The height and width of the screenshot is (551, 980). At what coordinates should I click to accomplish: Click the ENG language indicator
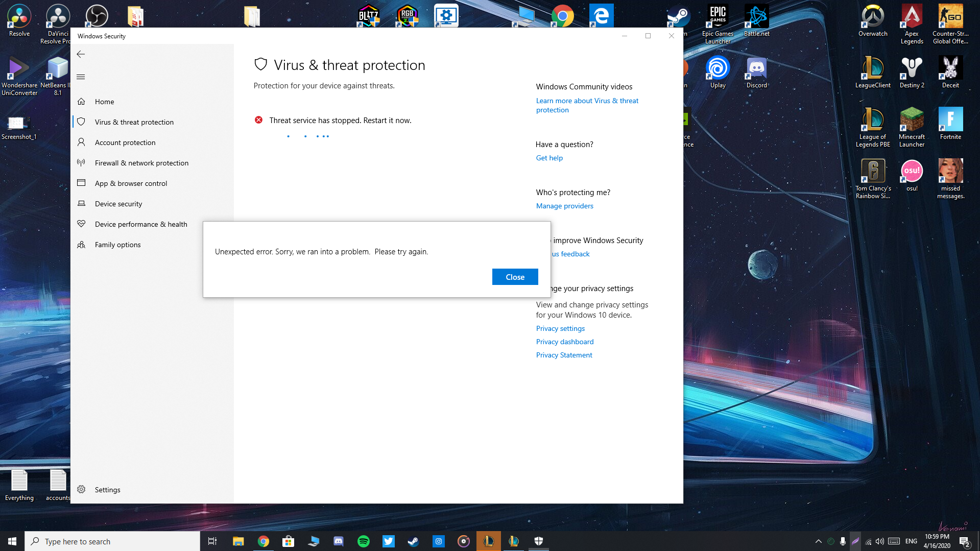pyautogui.click(x=911, y=541)
